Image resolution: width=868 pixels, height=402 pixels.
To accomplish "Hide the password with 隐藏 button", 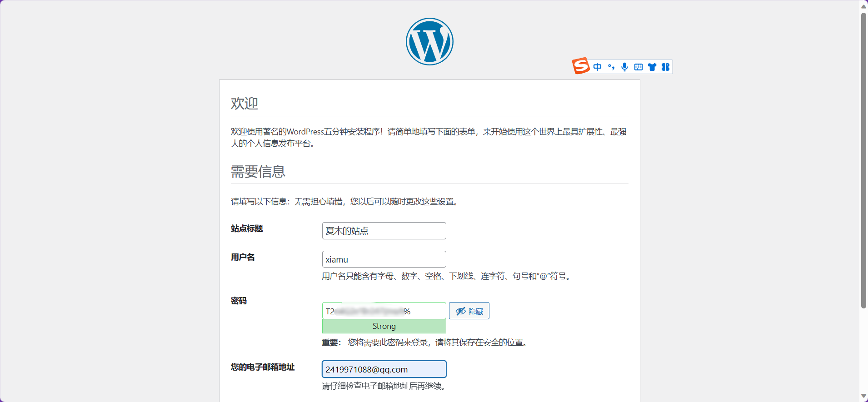I will coord(469,311).
